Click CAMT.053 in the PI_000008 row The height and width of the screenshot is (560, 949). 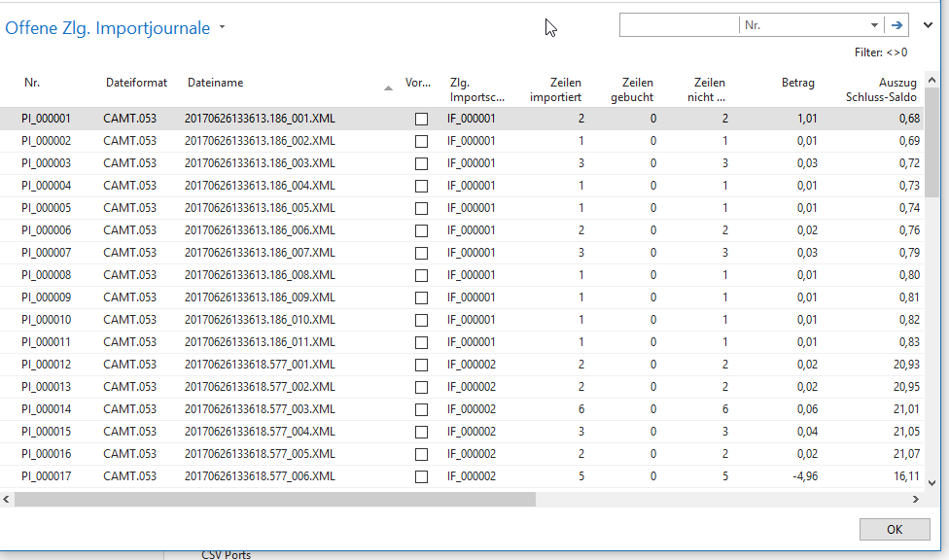[129, 275]
